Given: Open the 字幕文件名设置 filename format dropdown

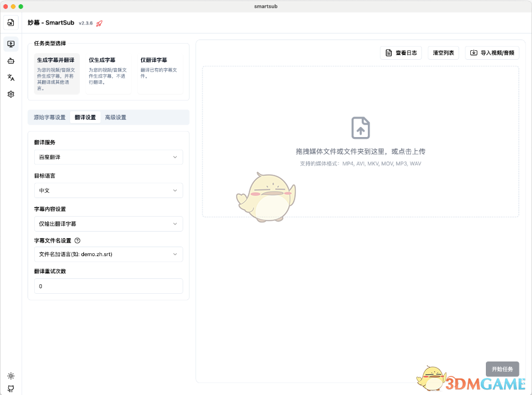Looking at the screenshot, I should coord(108,254).
